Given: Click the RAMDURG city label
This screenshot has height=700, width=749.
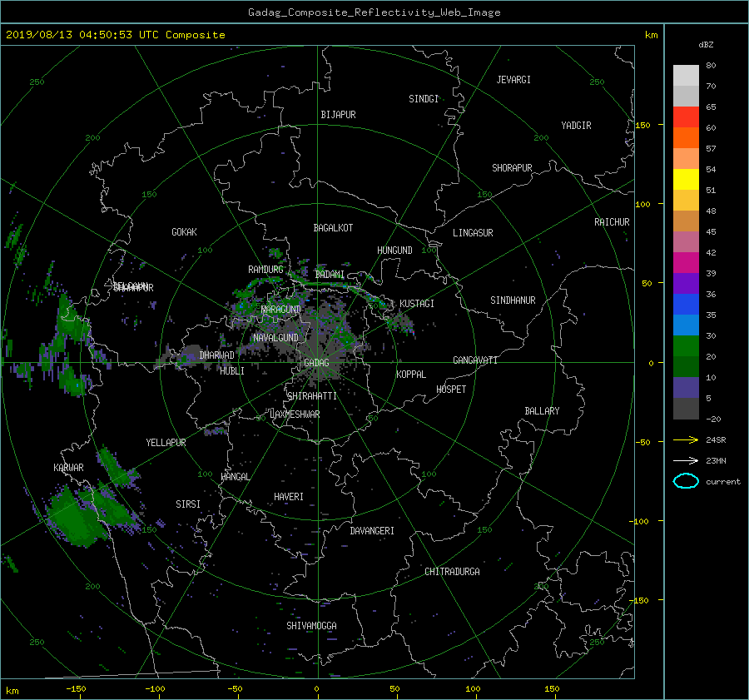Looking at the screenshot, I should click(x=265, y=270).
